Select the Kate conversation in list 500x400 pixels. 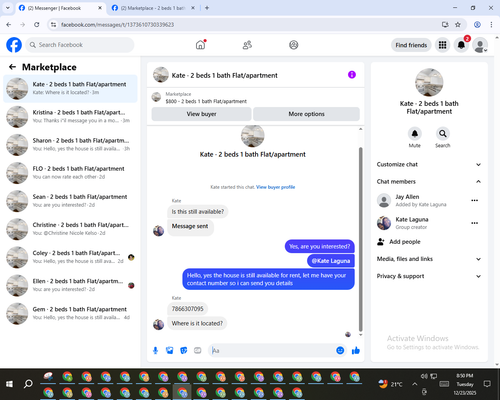point(70,88)
